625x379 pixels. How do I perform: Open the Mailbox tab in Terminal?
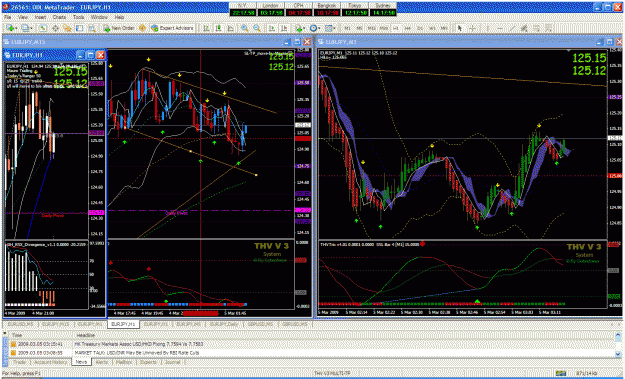coord(124,362)
